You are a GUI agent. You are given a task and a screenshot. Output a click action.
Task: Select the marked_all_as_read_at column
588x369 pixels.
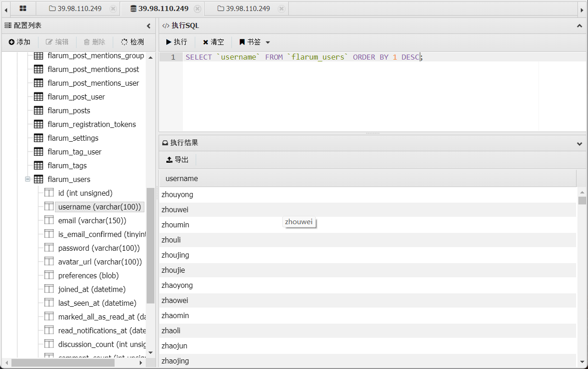[x=101, y=317]
